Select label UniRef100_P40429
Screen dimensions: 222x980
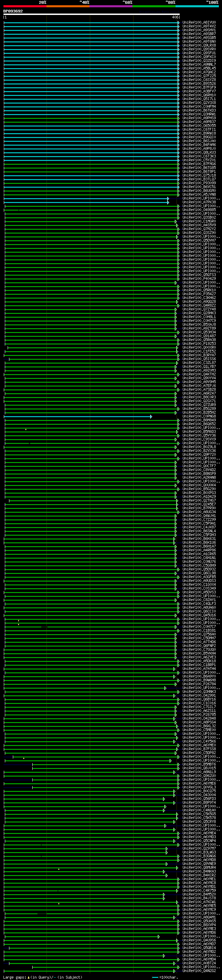click(x=199, y=279)
